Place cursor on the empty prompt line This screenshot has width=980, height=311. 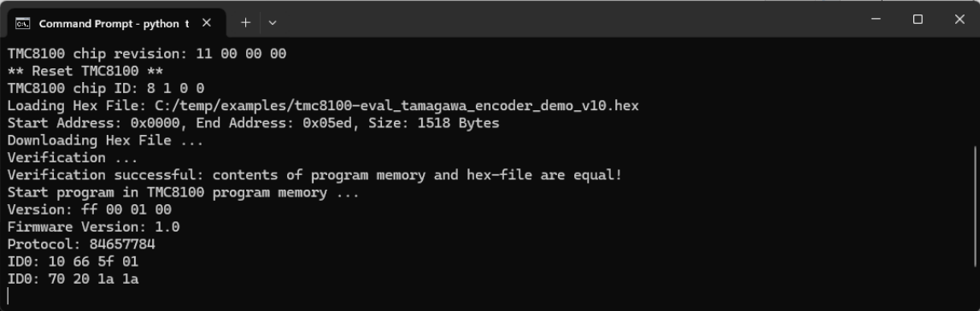[x=9, y=296]
